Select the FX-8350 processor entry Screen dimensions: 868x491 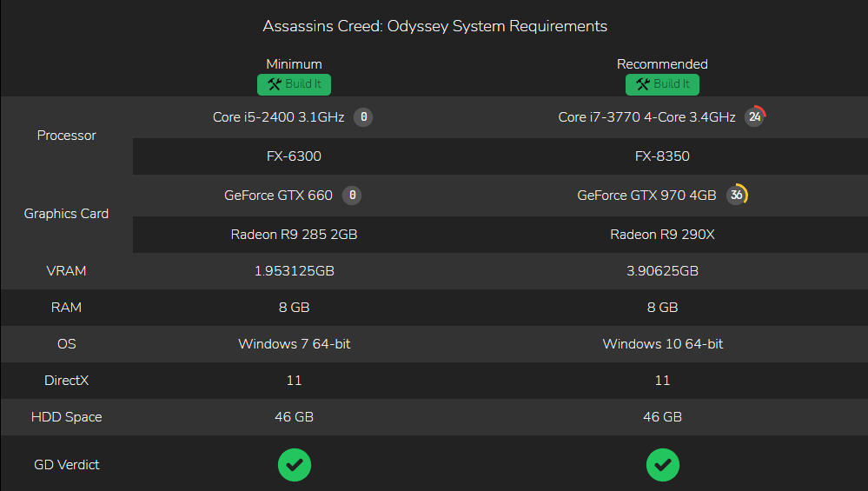coord(662,156)
